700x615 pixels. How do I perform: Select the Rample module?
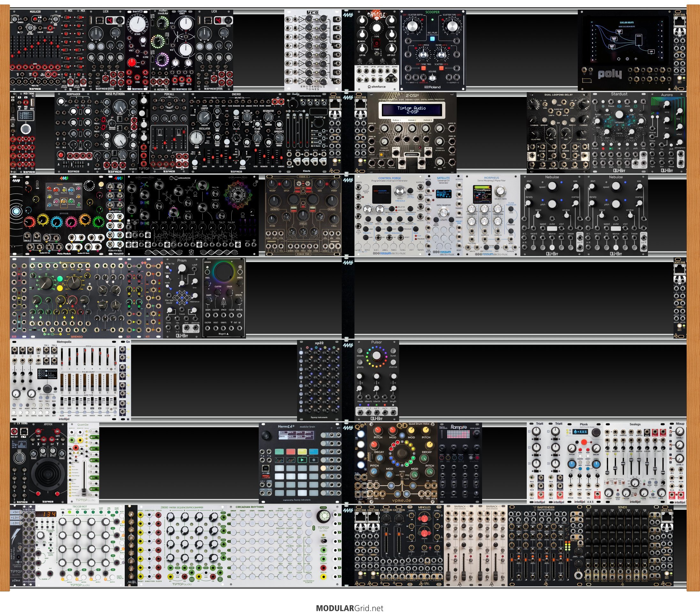tap(460, 463)
